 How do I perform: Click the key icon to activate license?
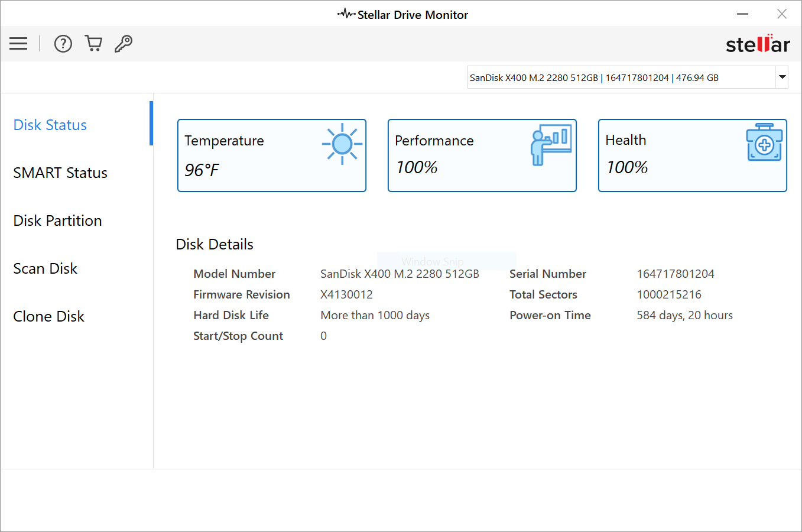[x=123, y=43]
